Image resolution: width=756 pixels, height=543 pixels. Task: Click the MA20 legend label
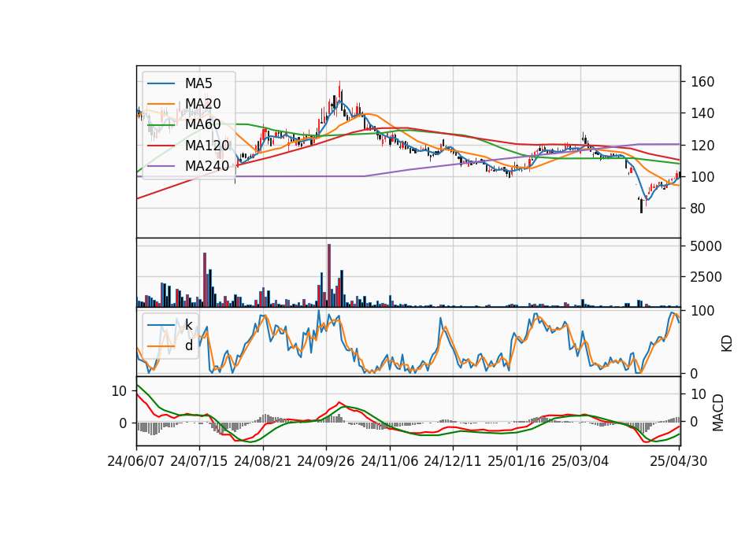point(202,104)
